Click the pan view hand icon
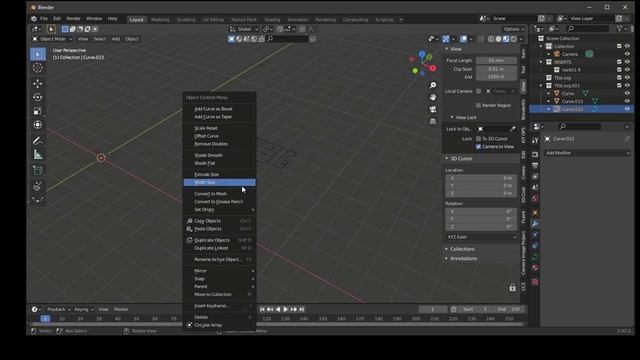Viewport: 640px width, 360px height. (x=433, y=97)
